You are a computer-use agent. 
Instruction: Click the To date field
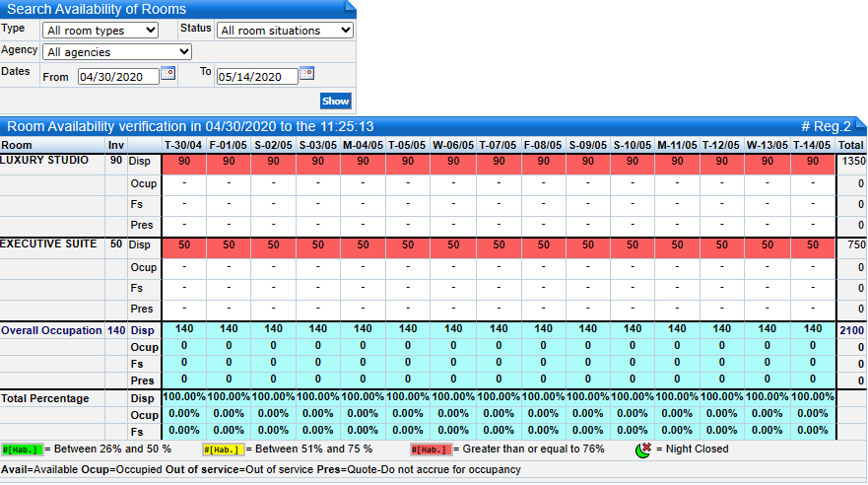tap(257, 77)
